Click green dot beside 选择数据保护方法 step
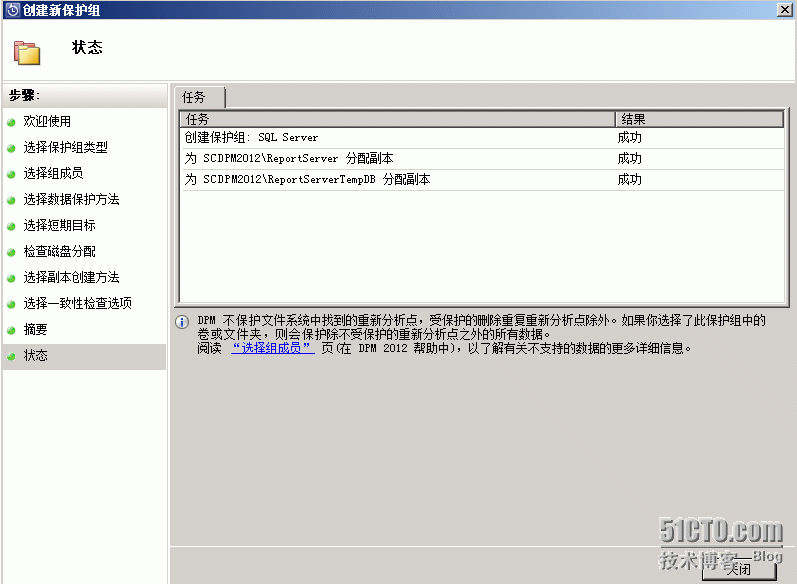This screenshot has width=797, height=584. tap(11, 200)
